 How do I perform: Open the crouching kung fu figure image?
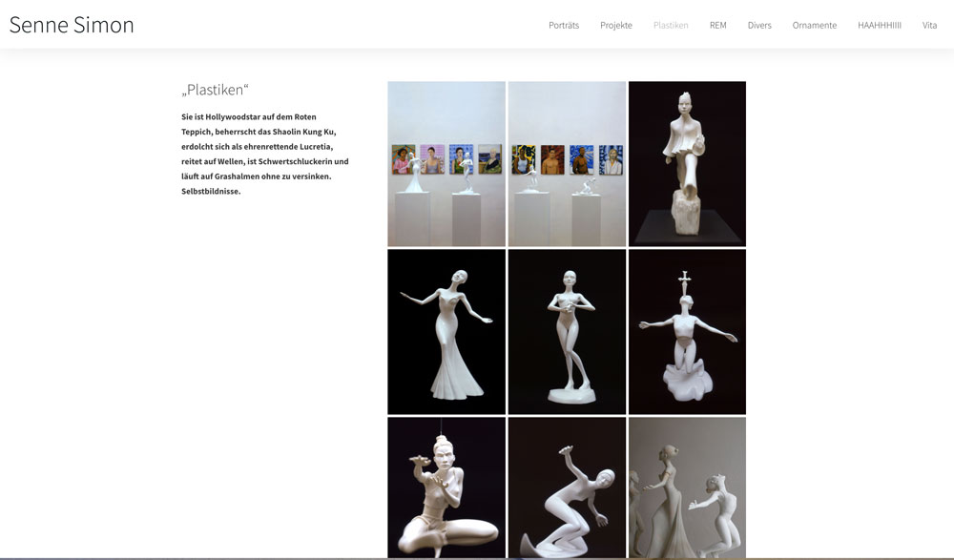click(x=446, y=487)
